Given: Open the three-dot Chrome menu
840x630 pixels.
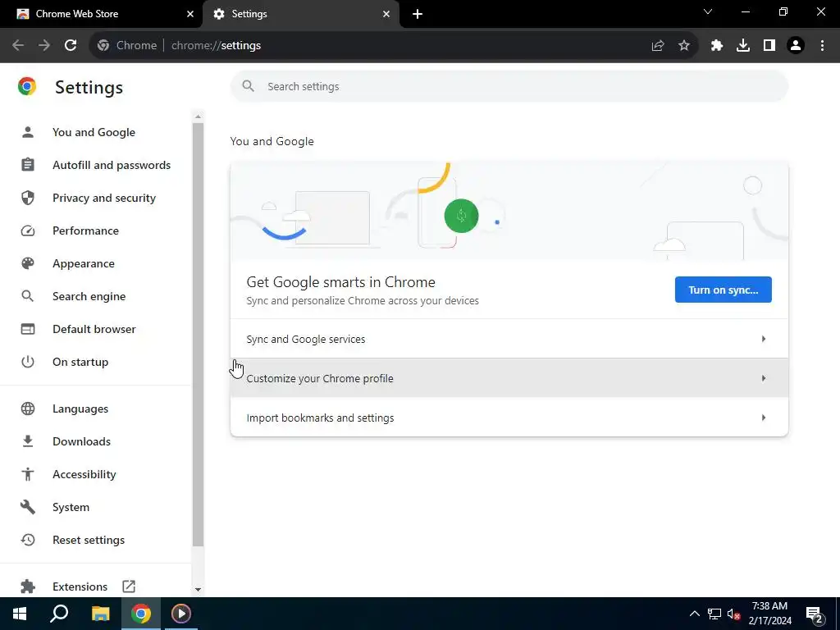Looking at the screenshot, I should click(x=822, y=46).
